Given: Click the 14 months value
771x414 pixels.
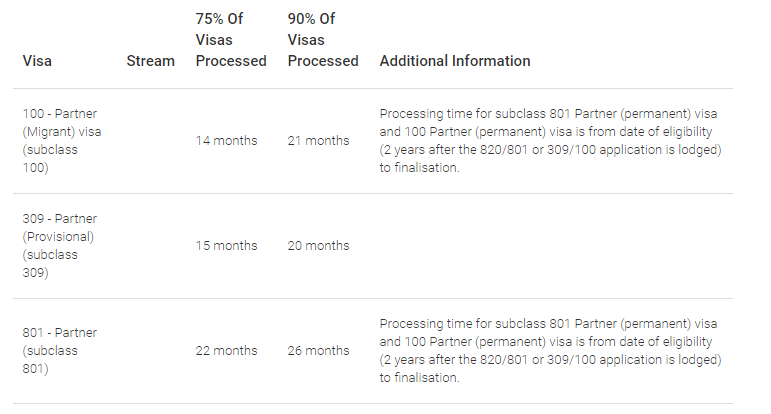Looking at the screenshot, I should pos(226,141).
